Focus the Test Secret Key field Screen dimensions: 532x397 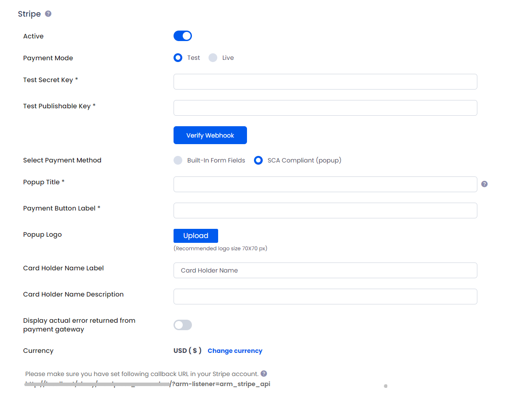pyautogui.click(x=325, y=82)
